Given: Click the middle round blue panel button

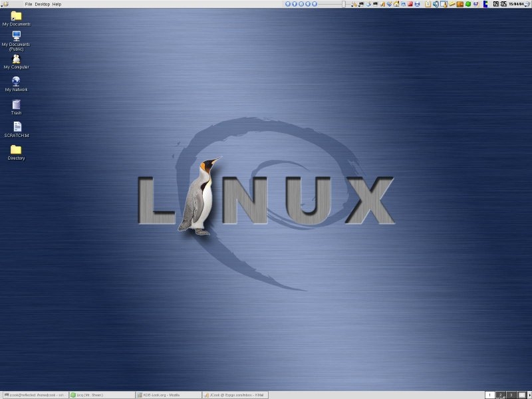Looking at the screenshot, I should (301, 4).
